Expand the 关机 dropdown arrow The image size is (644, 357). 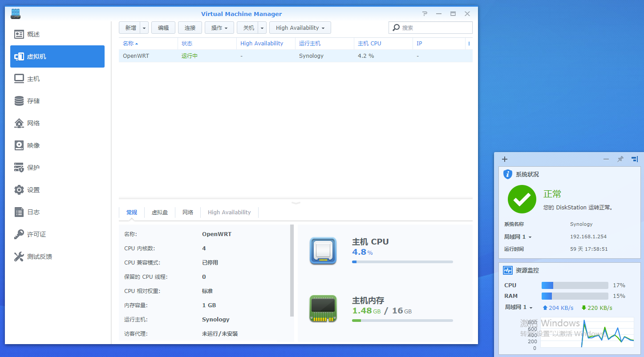click(x=262, y=28)
